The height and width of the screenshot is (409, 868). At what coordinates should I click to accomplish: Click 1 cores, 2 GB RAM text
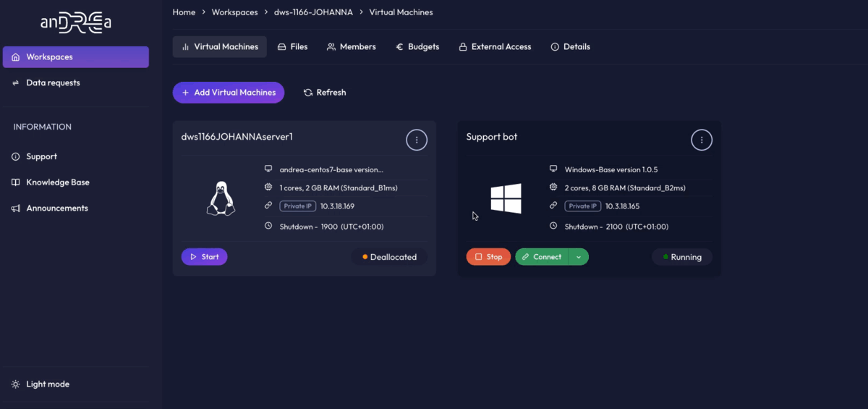(339, 188)
